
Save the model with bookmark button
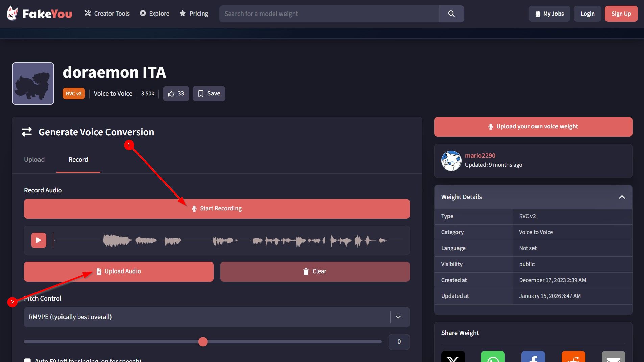209,94
